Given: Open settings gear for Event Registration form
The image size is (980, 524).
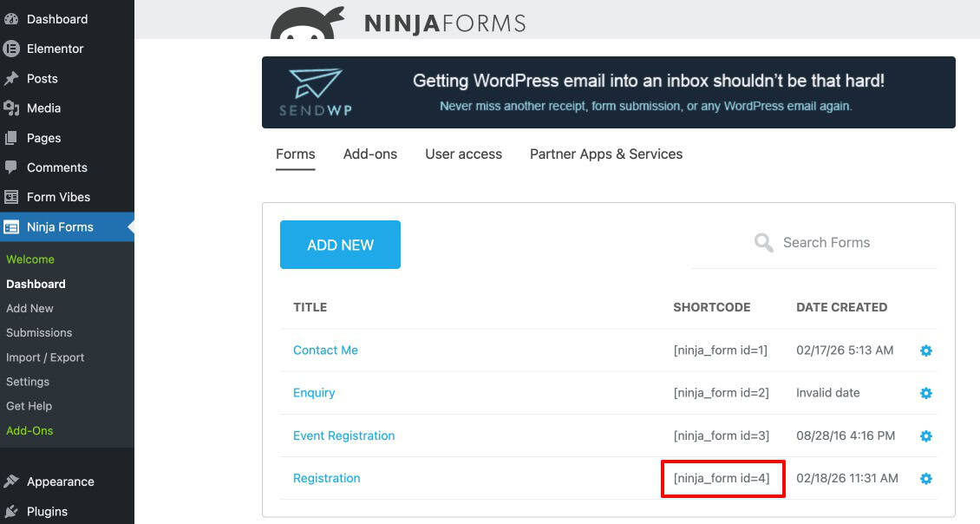Looking at the screenshot, I should 925,436.
